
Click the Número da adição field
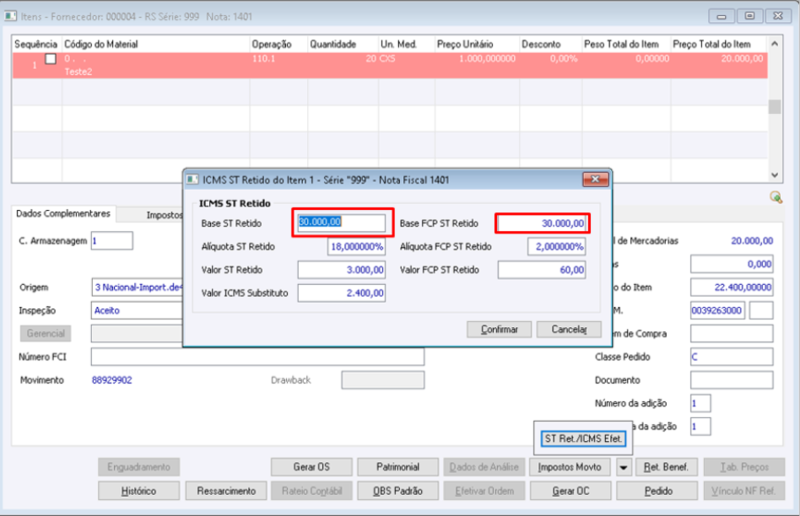point(700,403)
